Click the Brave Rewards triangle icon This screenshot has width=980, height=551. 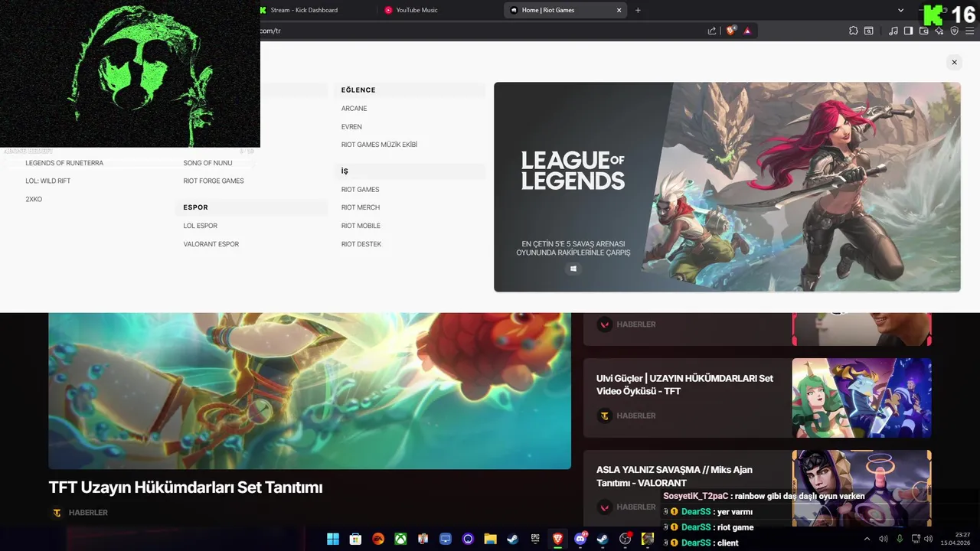[x=747, y=31]
